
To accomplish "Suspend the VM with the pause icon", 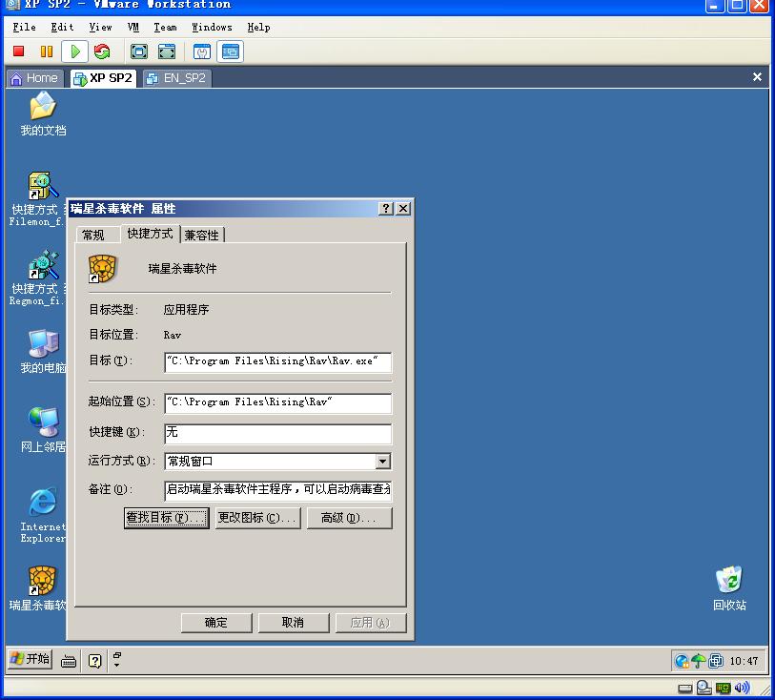I will [x=47, y=51].
